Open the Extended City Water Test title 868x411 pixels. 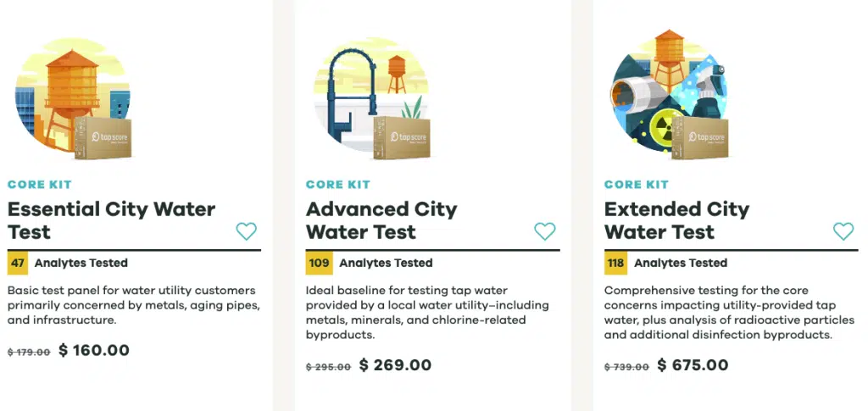[677, 220]
